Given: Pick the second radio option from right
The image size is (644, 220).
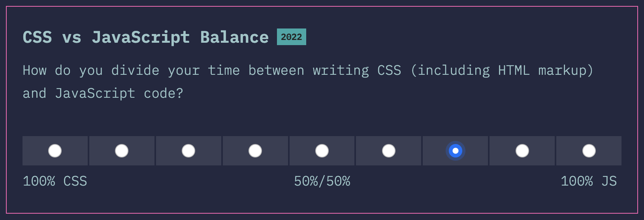Looking at the screenshot, I should (522, 151).
